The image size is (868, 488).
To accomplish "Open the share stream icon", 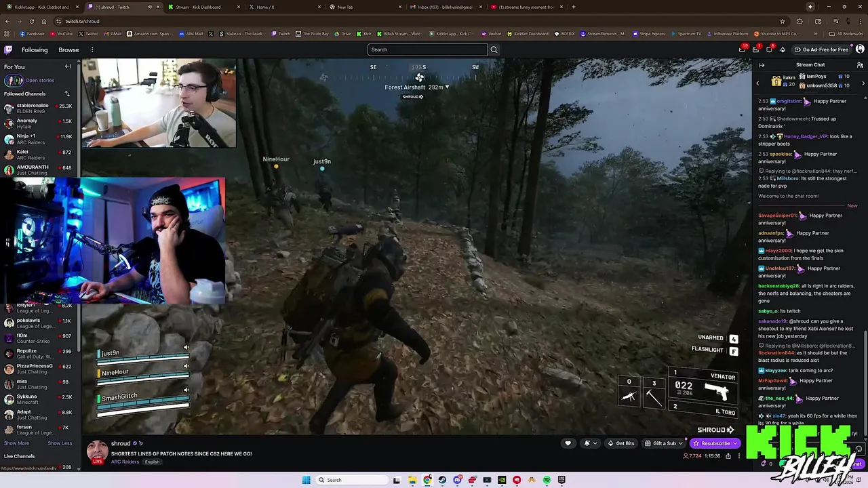I will pyautogui.click(x=728, y=456).
